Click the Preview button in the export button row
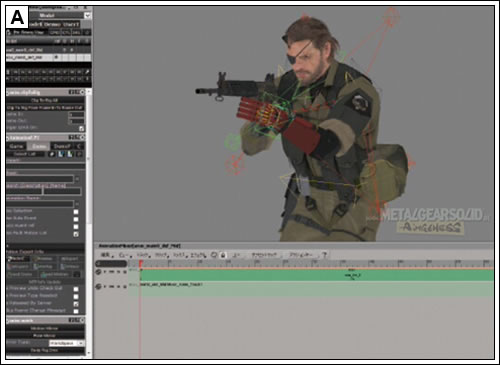The image size is (500, 365). pos(44,259)
